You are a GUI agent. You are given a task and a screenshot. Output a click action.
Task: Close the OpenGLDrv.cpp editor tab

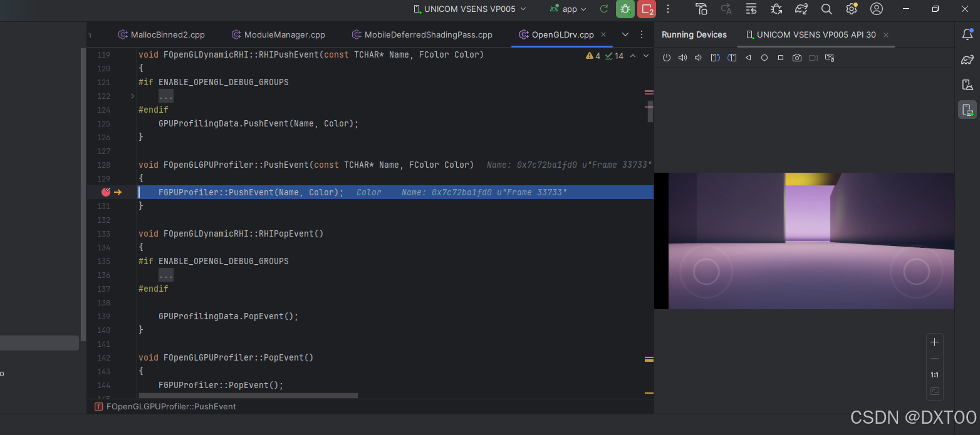(x=603, y=34)
